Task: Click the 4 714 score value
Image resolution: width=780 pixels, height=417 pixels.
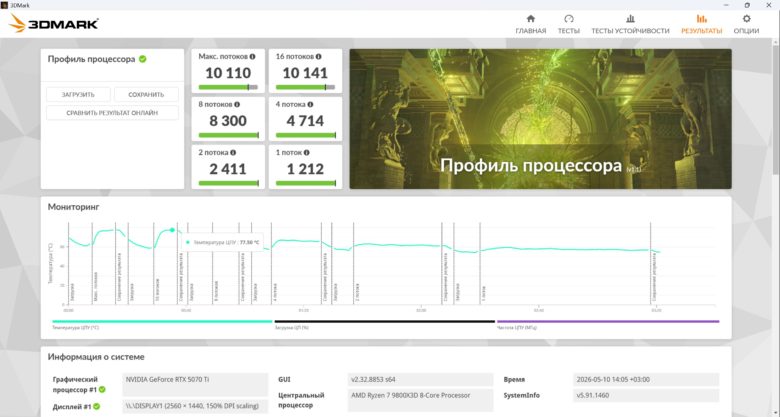Action: coord(305,121)
